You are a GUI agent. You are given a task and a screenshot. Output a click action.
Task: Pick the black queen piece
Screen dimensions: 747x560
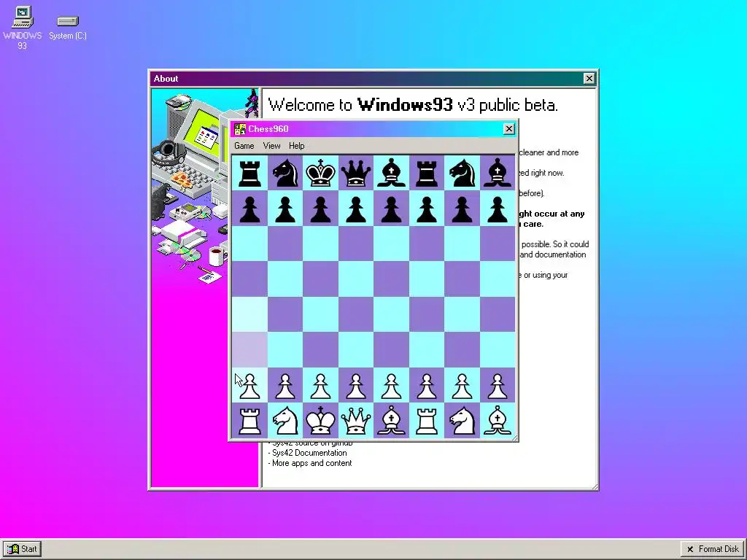tap(356, 174)
